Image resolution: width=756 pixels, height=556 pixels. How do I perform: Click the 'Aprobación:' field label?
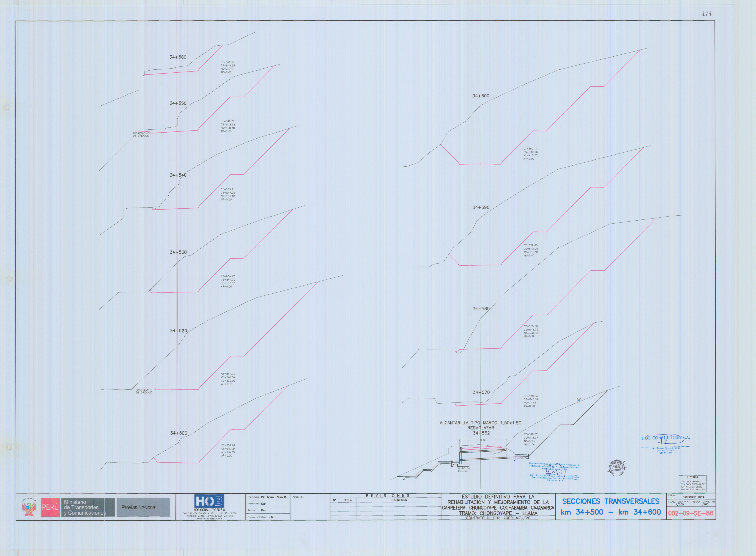[x=298, y=497]
